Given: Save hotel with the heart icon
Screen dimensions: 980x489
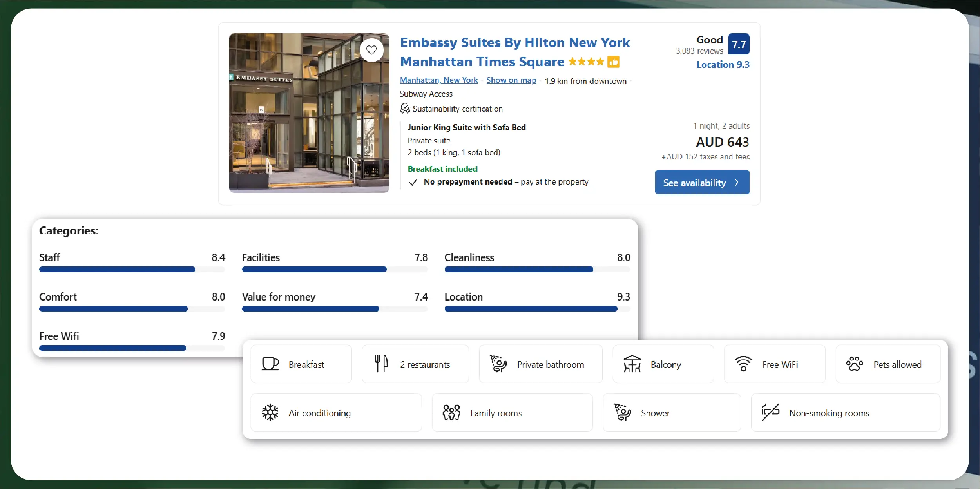Looking at the screenshot, I should click(x=371, y=50).
